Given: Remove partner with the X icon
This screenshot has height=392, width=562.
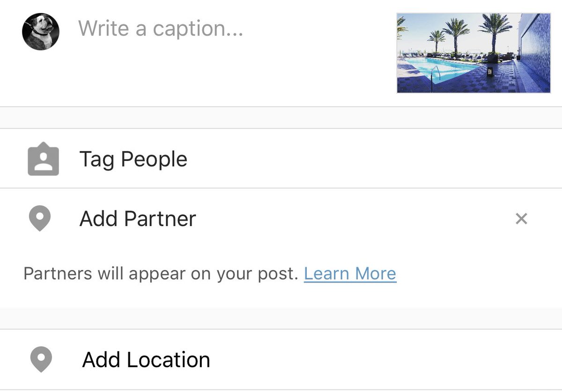Looking at the screenshot, I should [521, 218].
